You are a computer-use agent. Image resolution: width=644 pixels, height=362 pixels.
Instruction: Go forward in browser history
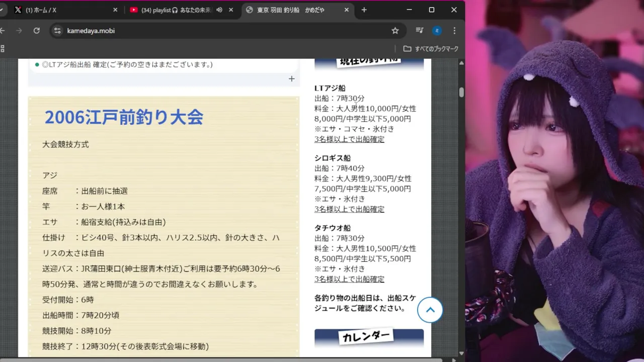pos(19,31)
